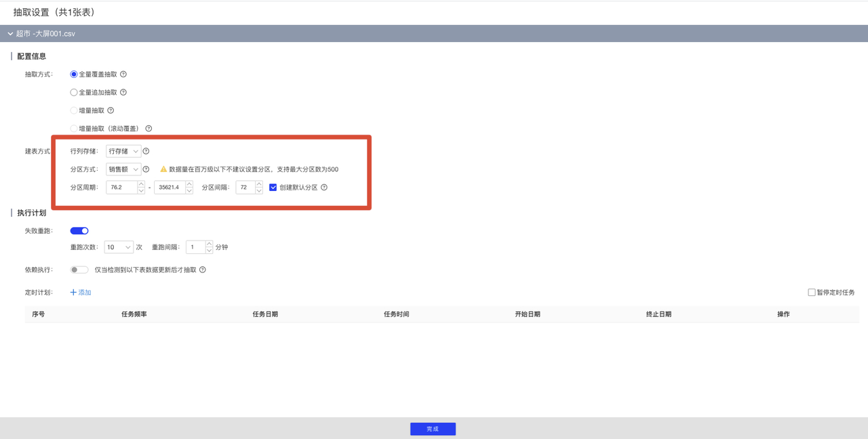This screenshot has width=868, height=439.
Task: Click help icon next to 分区方式 dropdown
Action: point(146,169)
